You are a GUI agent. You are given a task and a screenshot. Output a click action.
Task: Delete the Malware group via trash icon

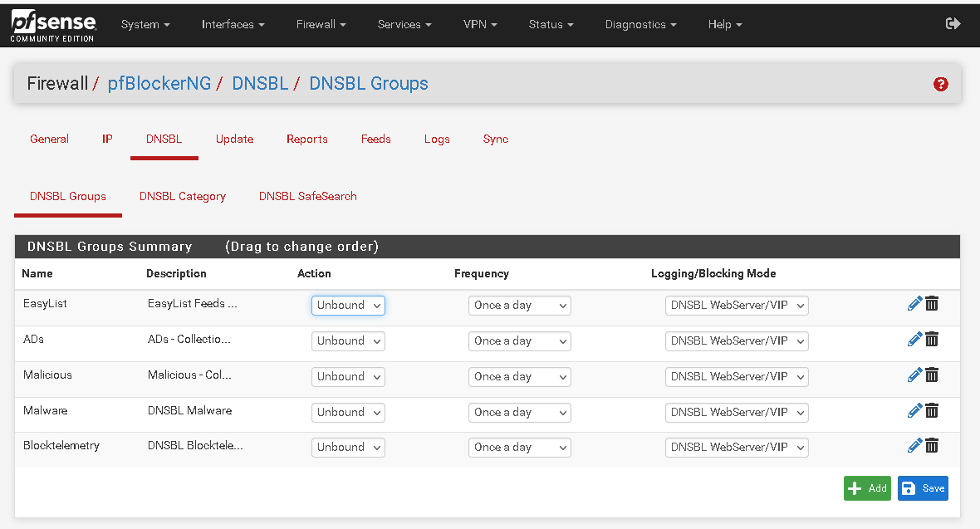pos(932,411)
